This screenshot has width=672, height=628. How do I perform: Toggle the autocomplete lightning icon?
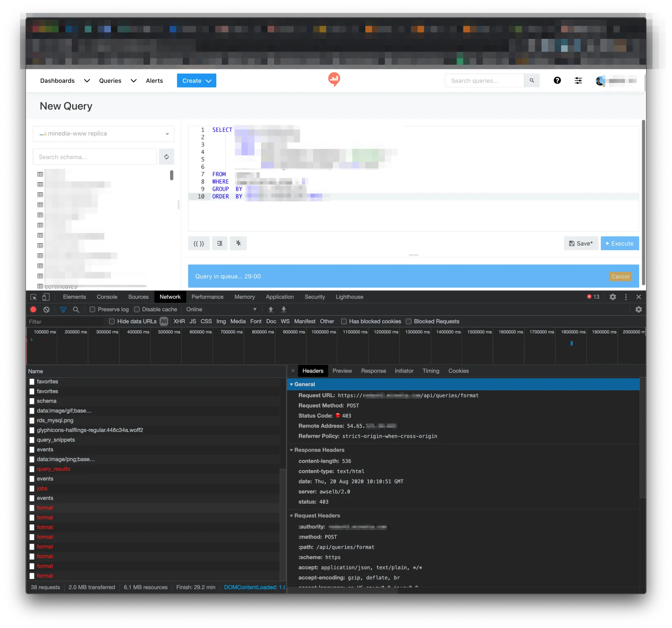[x=238, y=243]
